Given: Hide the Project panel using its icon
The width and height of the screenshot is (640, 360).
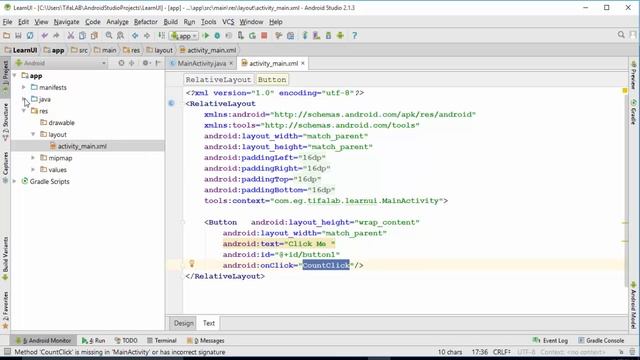Looking at the screenshot, I should coord(158,63).
